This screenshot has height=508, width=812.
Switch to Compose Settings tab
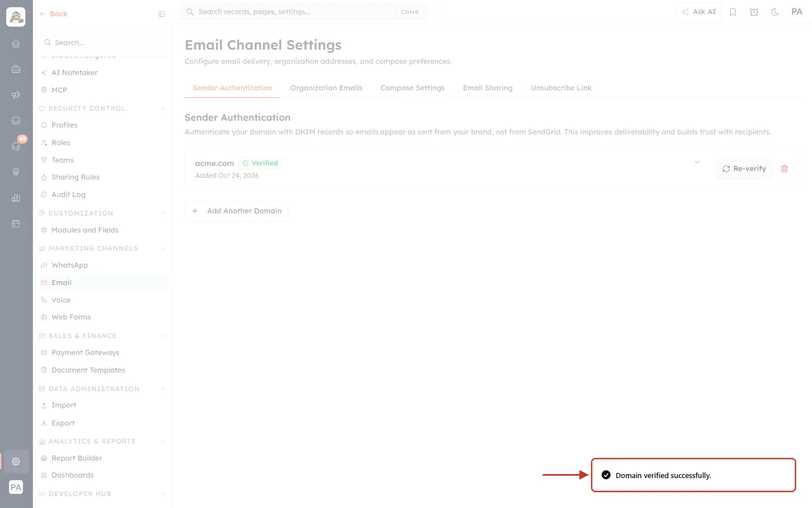[x=413, y=88]
